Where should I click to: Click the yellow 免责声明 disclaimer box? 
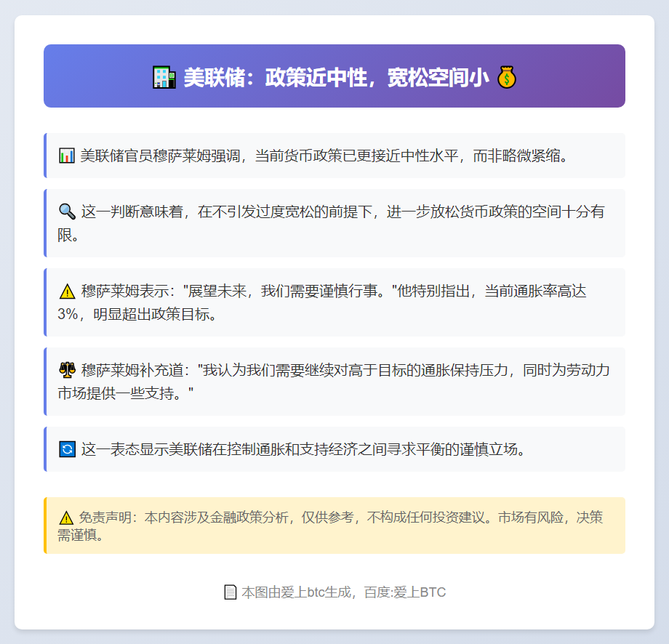click(x=334, y=526)
